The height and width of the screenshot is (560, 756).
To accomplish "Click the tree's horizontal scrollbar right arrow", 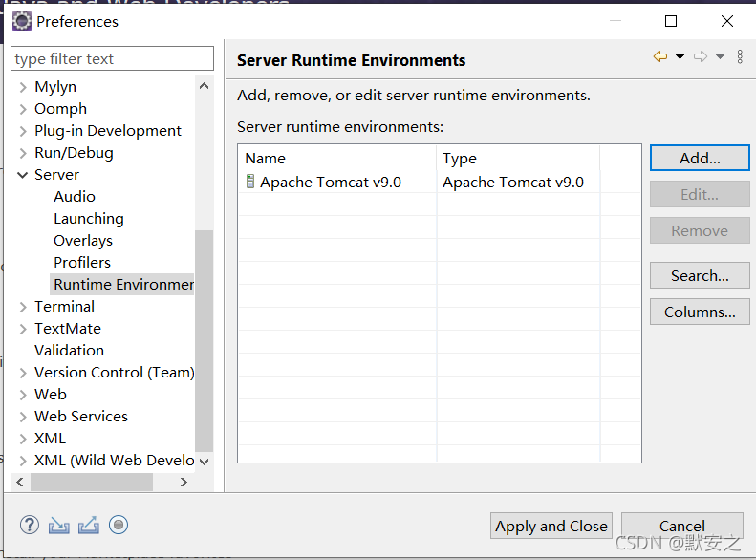I will [184, 482].
